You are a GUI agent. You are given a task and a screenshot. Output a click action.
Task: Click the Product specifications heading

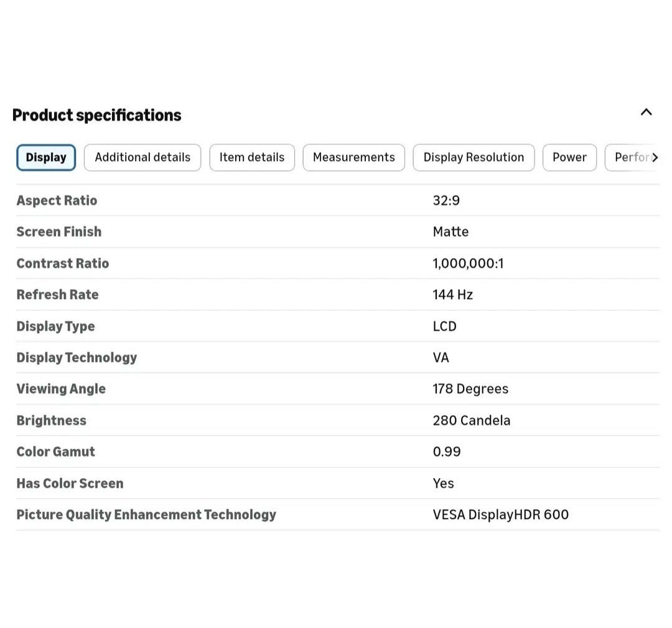click(x=97, y=115)
